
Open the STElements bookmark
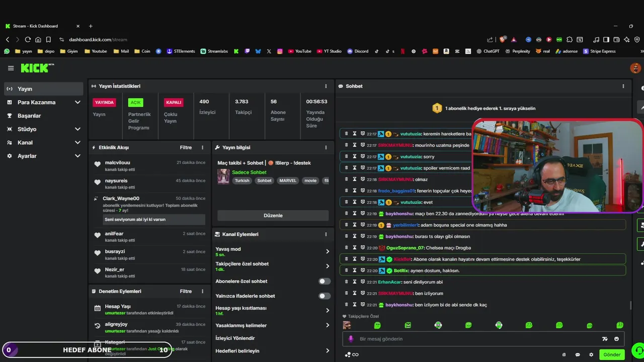(181, 51)
